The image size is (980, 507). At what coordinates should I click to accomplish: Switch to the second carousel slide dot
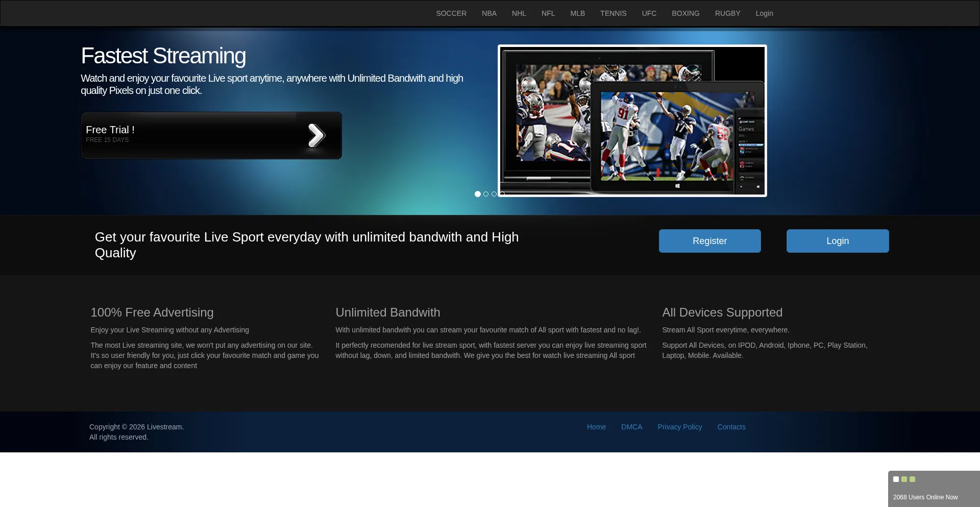486,194
